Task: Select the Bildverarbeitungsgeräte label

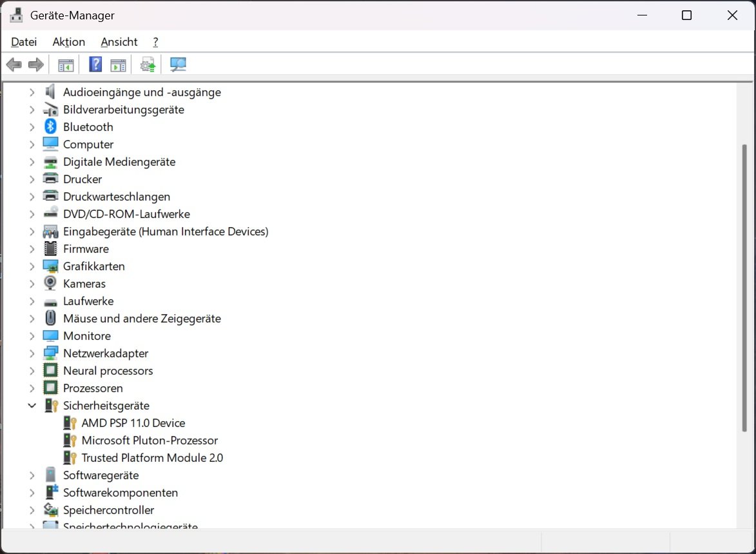Action: (124, 110)
